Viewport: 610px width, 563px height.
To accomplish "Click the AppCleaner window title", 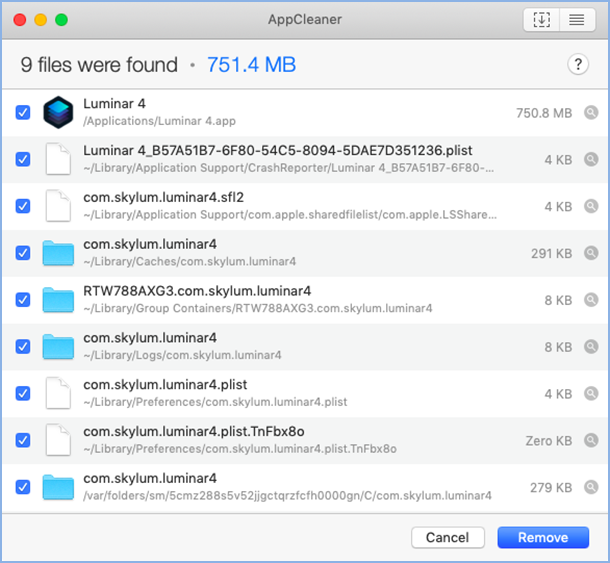I will pos(305,19).
